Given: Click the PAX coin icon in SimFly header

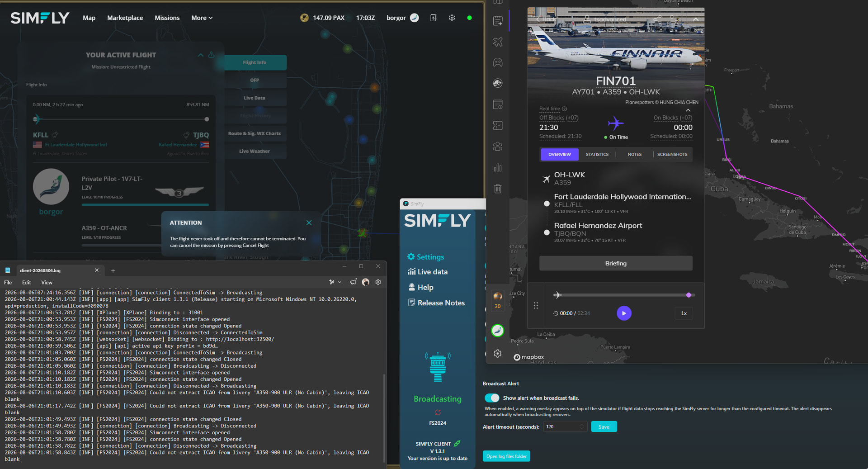Looking at the screenshot, I should (304, 18).
